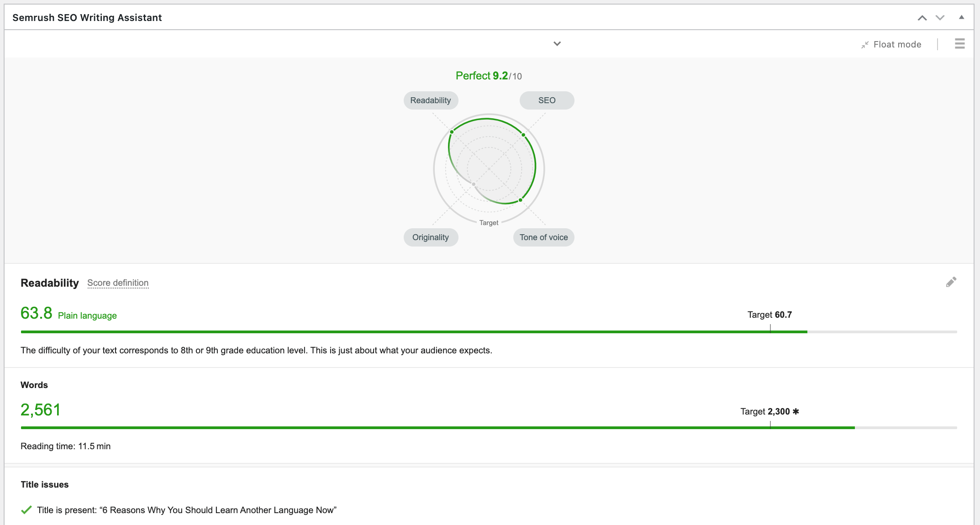Enable Float mode

897,45
